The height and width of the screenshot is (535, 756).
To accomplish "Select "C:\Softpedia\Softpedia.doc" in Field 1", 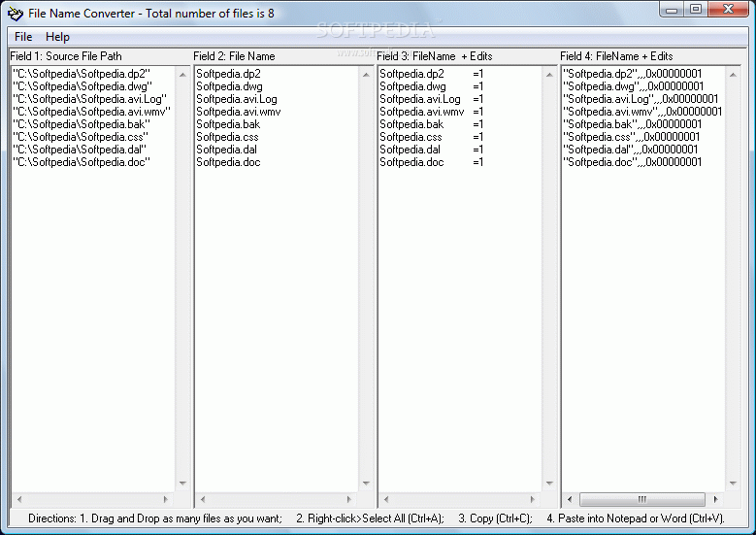I will pos(82,162).
